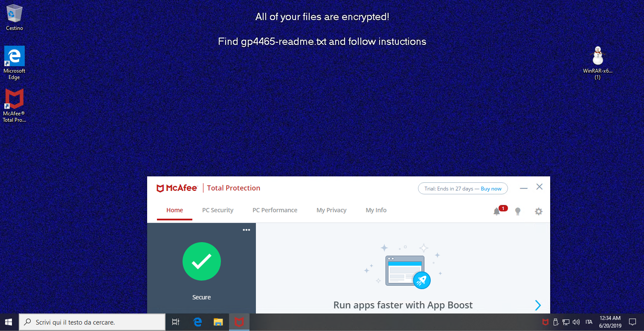
Task: Open File Explorer from the taskbar
Action: tap(218, 322)
